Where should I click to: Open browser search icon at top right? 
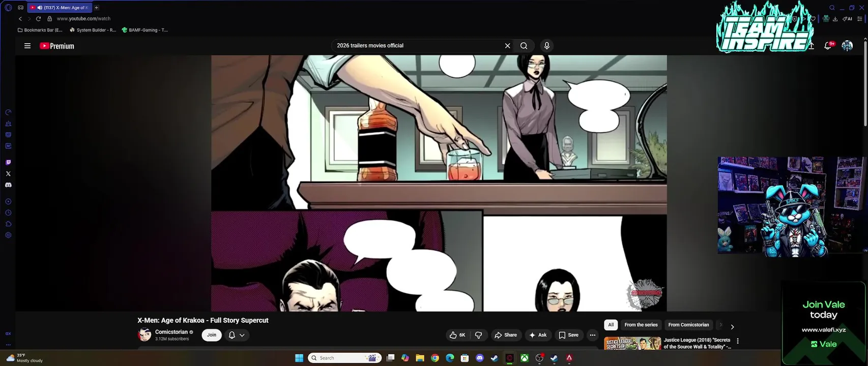[832, 8]
